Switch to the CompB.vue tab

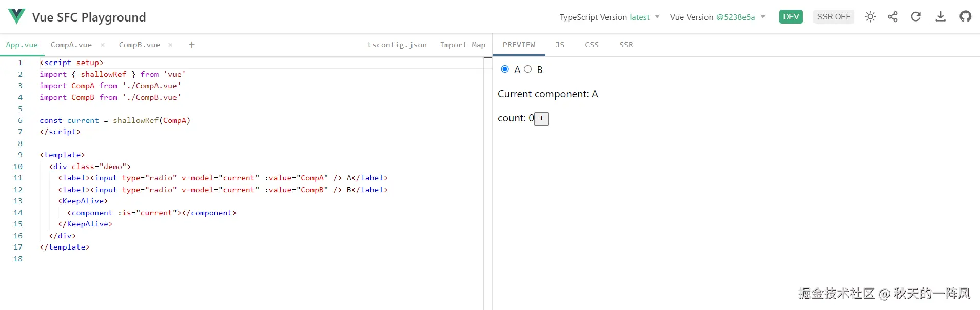[139, 45]
